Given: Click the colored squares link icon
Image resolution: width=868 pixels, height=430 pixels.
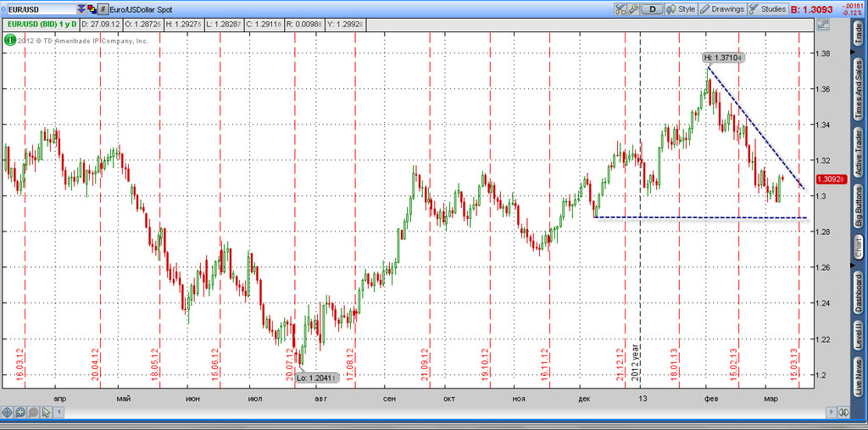Looking at the screenshot, I should (x=92, y=9).
